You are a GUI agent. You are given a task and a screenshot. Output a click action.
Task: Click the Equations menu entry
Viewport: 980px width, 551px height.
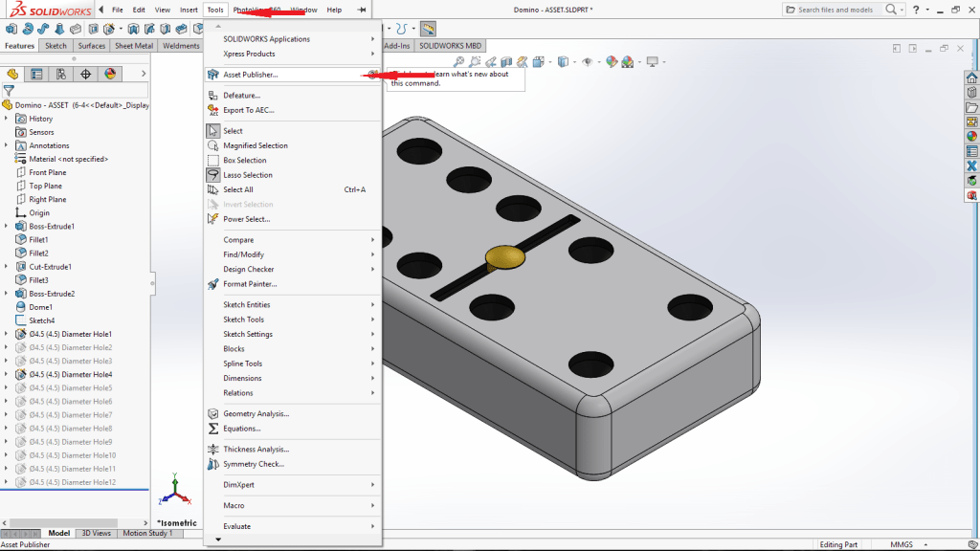(241, 429)
